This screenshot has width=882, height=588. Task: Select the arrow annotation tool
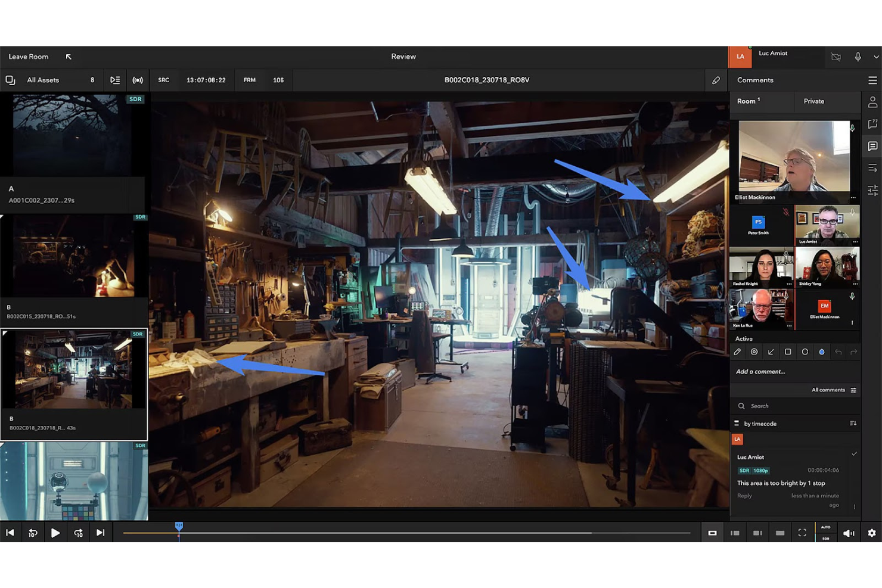(x=771, y=351)
